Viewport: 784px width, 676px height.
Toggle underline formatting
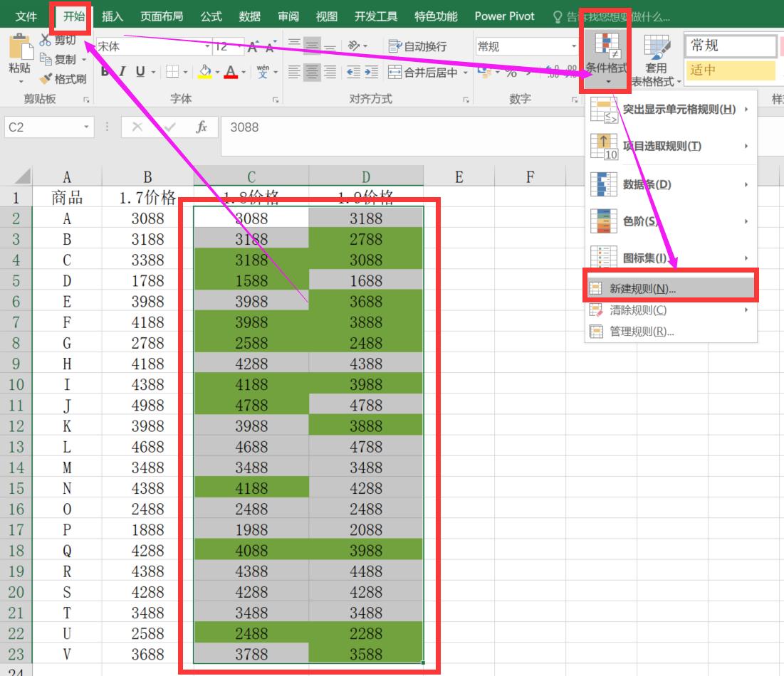tap(140, 72)
